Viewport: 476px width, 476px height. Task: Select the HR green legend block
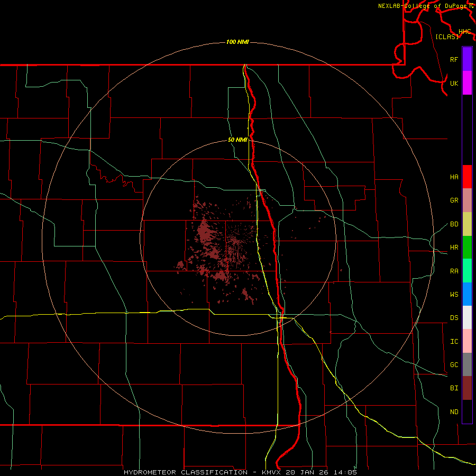[467, 248]
